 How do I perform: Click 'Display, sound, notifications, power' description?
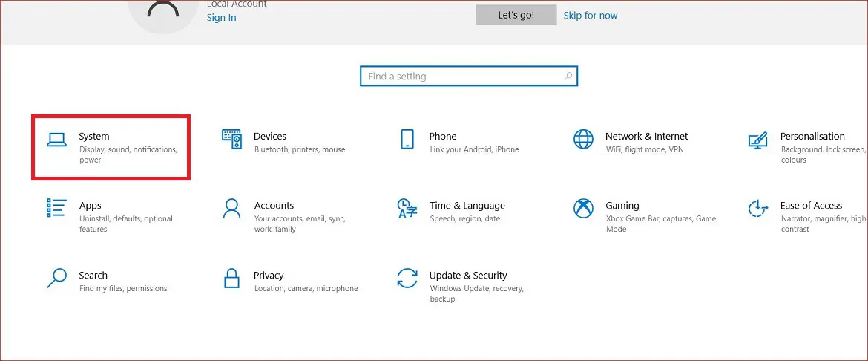tap(128, 155)
